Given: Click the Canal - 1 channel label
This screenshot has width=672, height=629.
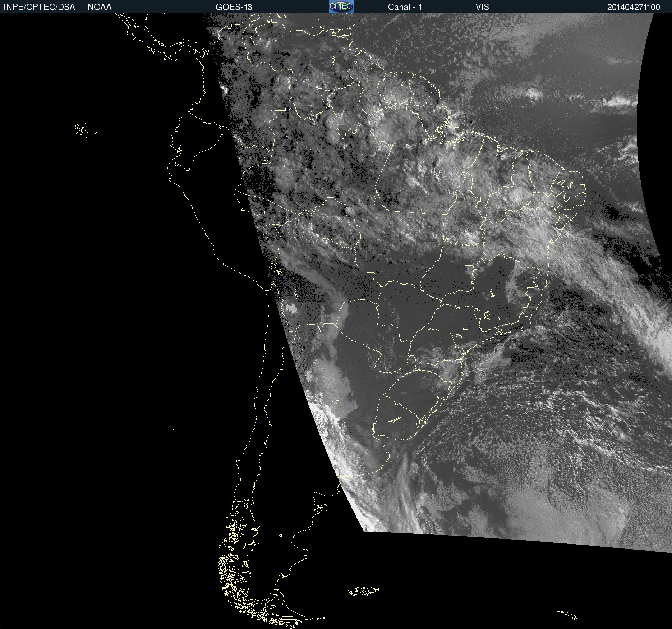Looking at the screenshot, I should [405, 7].
